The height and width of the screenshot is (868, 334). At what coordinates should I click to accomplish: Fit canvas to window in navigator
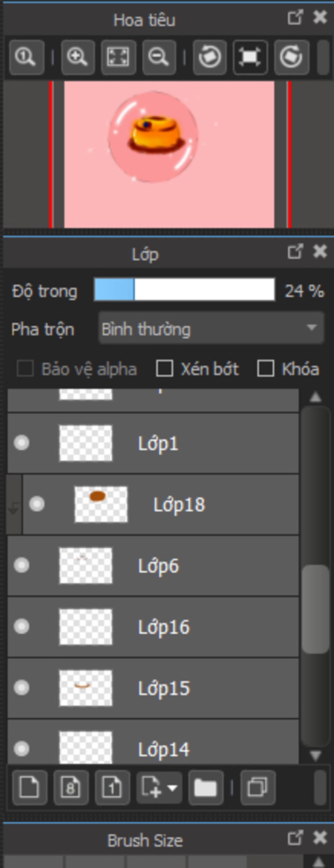(119, 57)
